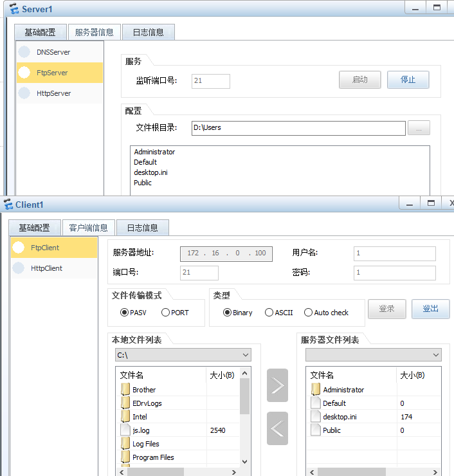Click the 监听端口号 port field

point(211,81)
